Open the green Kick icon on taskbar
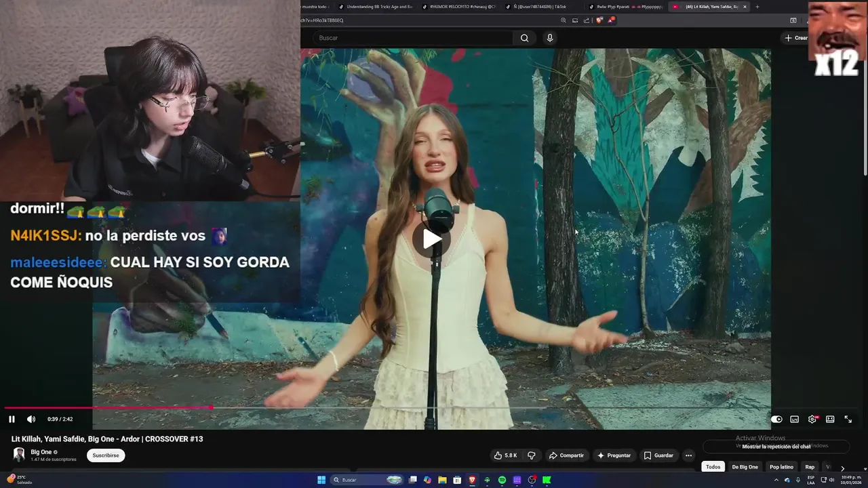 [x=547, y=480]
